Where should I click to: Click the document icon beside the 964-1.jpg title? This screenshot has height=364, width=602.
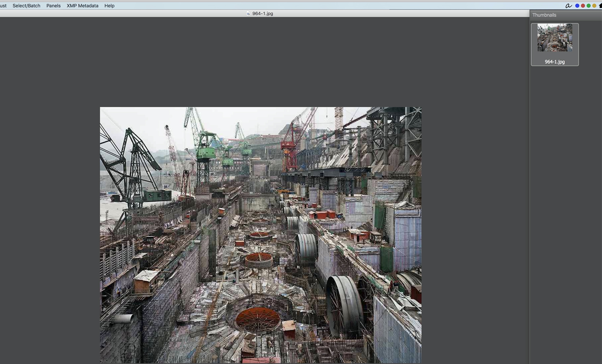[248, 14]
